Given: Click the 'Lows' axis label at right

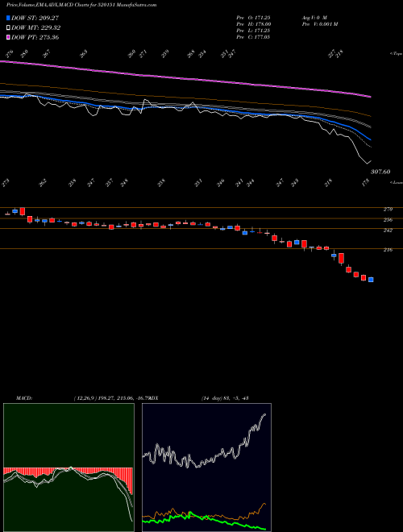Looking at the screenshot, I should click(x=396, y=182).
